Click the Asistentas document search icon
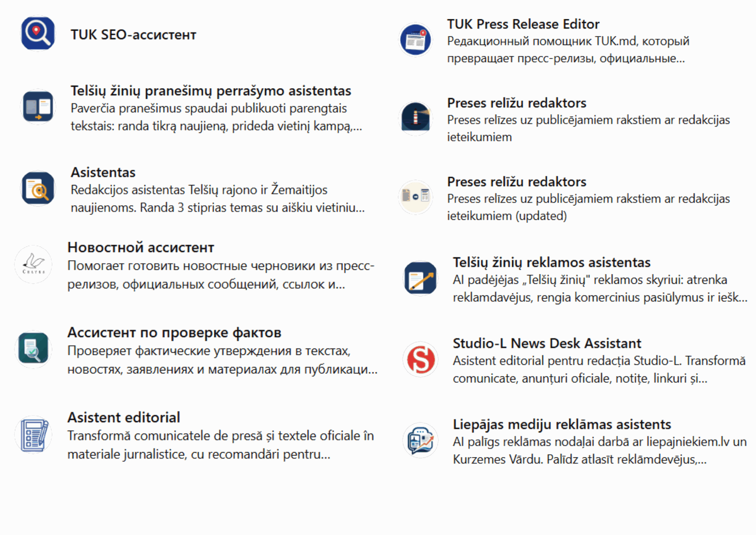 (x=38, y=188)
